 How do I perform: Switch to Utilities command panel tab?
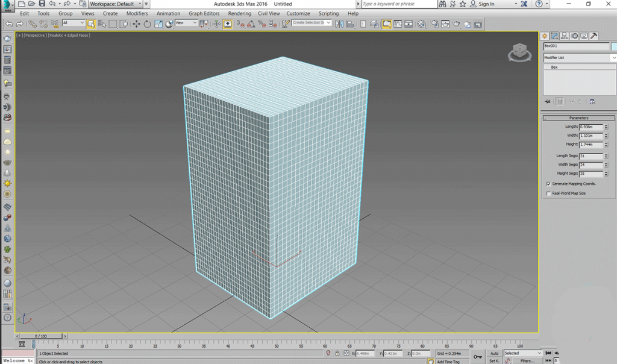coord(594,36)
